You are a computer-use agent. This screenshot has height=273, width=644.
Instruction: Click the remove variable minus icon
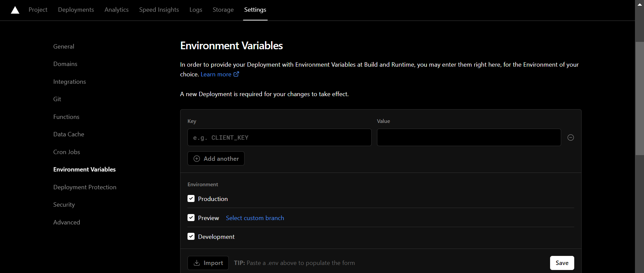click(x=571, y=138)
